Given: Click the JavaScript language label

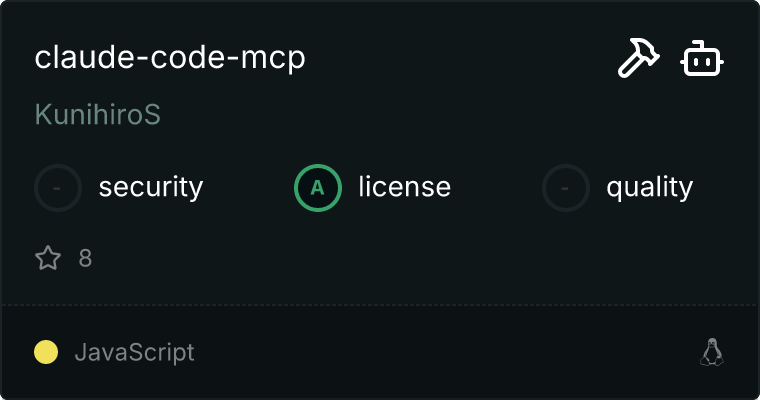Looking at the screenshot, I should 135,352.
